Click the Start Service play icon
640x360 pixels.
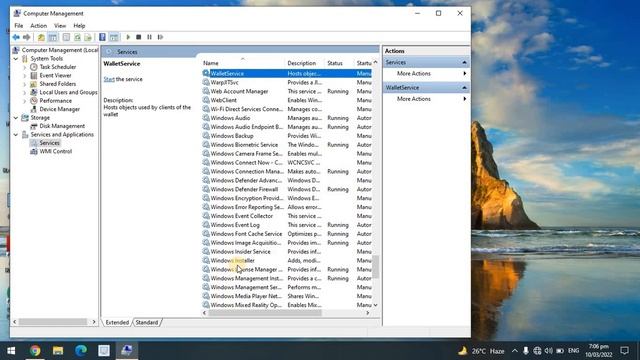coord(128,37)
